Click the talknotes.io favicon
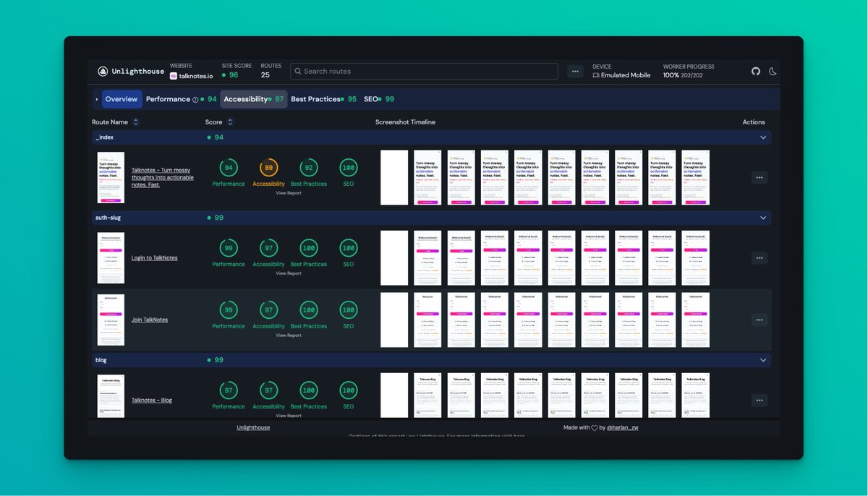 coord(174,75)
